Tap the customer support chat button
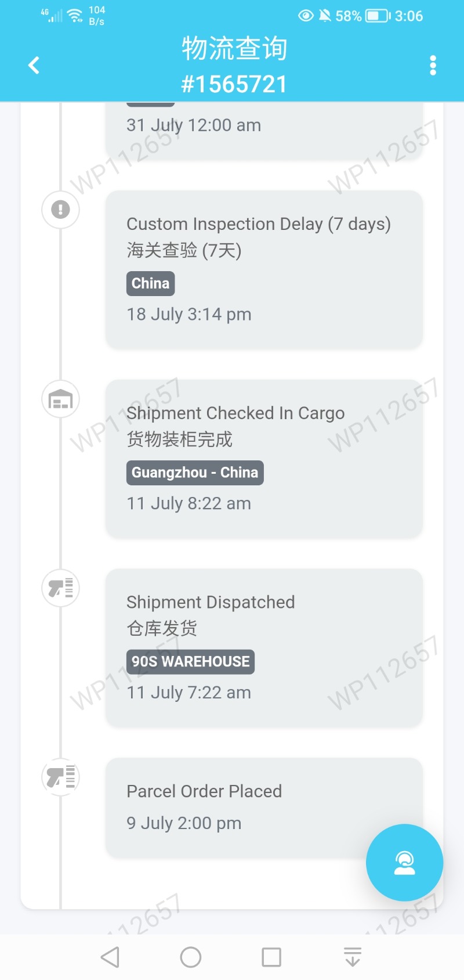This screenshot has width=464, height=980. 404,862
